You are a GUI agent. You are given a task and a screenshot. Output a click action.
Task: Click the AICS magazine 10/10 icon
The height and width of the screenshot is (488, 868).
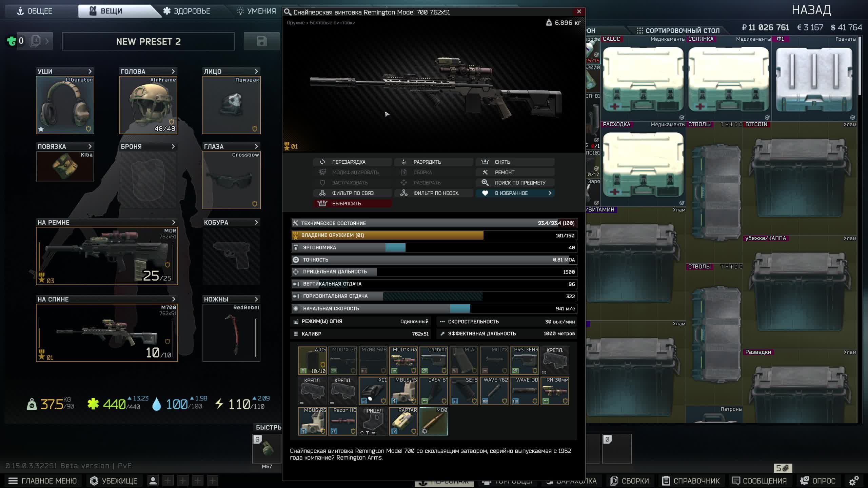point(312,361)
